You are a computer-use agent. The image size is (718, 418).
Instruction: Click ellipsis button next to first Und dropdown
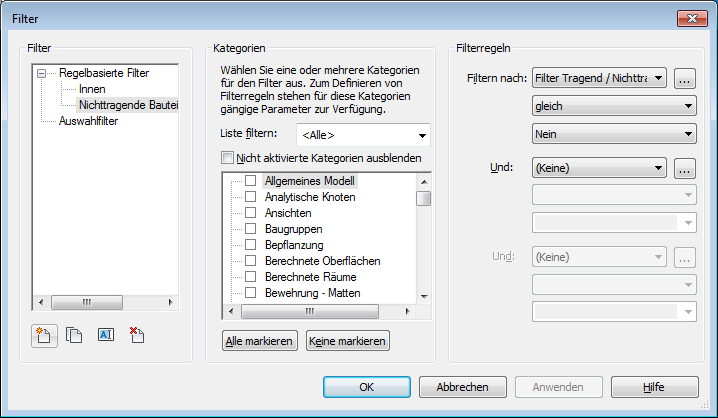684,169
